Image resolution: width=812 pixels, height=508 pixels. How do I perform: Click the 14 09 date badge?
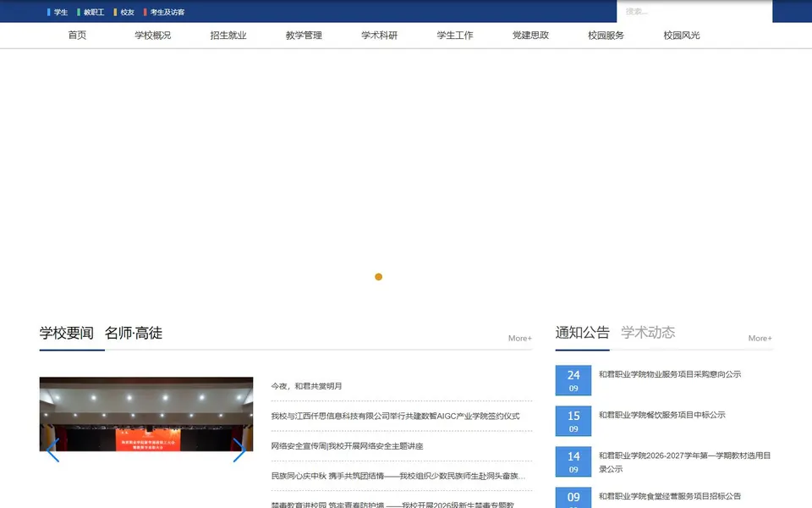(x=573, y=461)
